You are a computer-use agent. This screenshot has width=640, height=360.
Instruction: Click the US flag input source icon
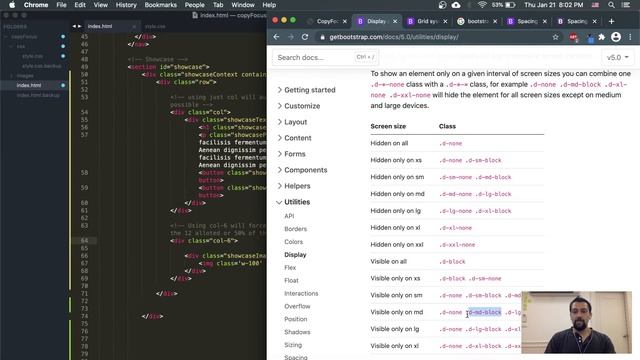596,5
